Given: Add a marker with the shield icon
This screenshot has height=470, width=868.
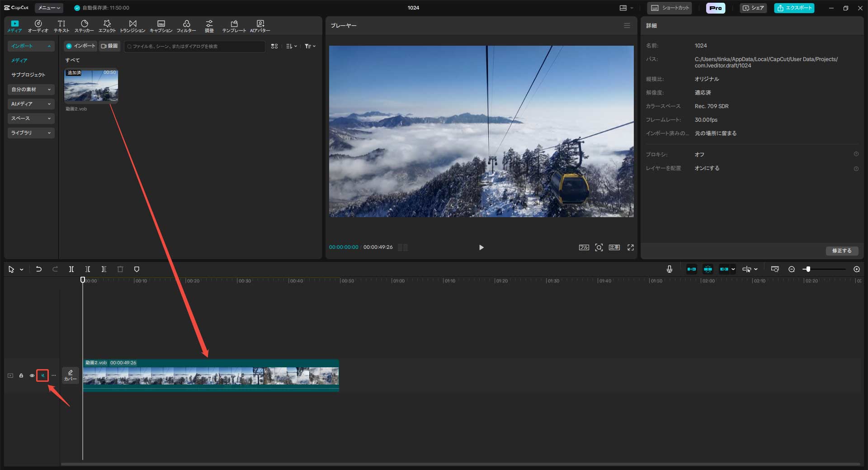Looking at the screenshot, I should (x=137, y=269).
